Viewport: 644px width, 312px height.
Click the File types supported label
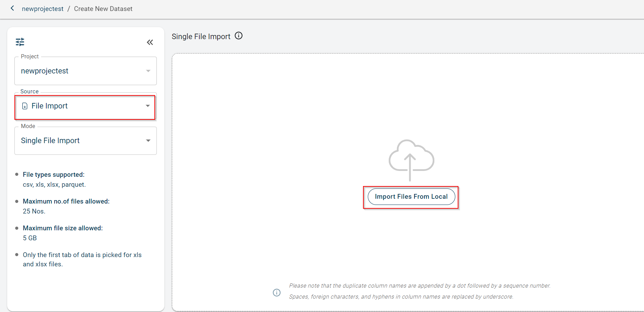tap(54, 175)
